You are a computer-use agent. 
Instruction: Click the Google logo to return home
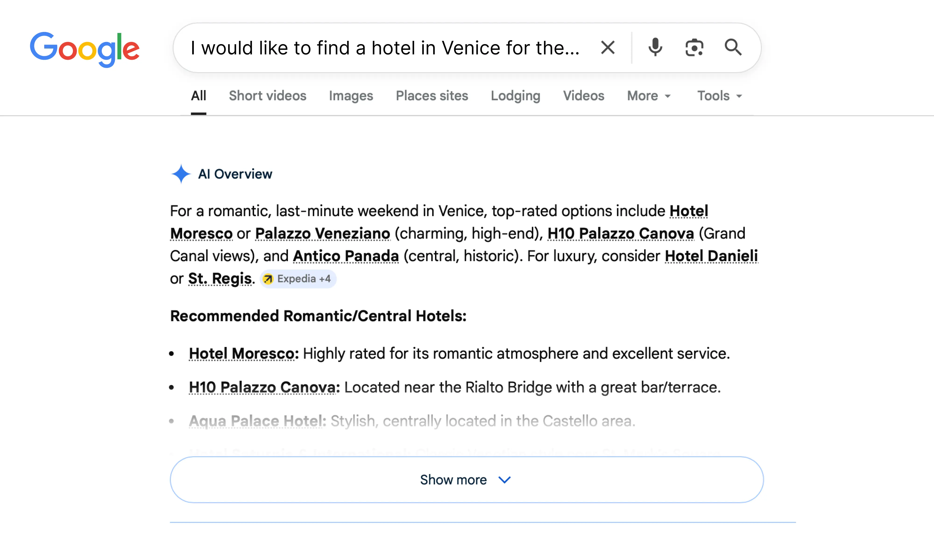tap(85, 48)
